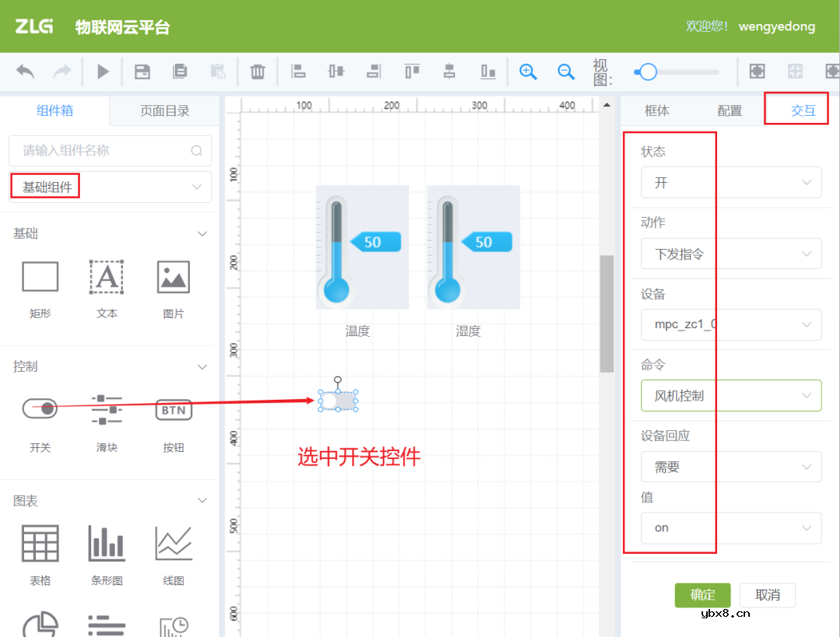Select the 滑块 slider control
Viewport: 840px width, 637px height.
107,408
